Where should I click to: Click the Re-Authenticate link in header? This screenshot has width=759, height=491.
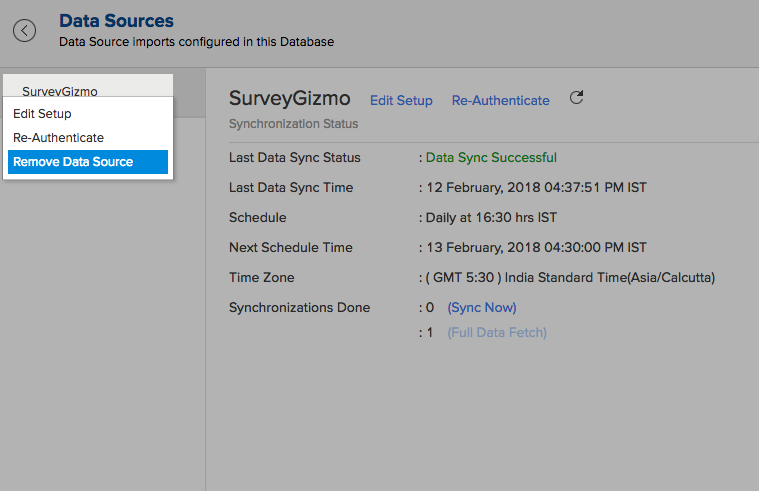coord(501,100)
